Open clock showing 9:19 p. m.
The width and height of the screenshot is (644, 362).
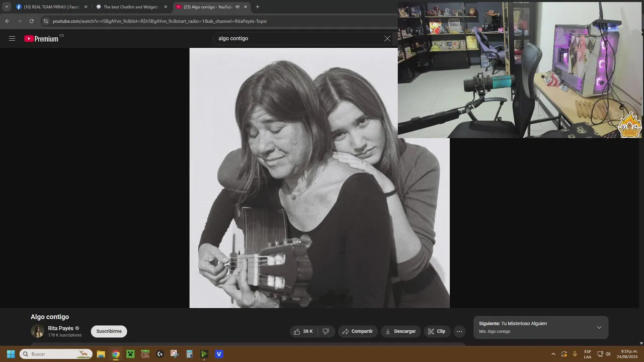626,354
